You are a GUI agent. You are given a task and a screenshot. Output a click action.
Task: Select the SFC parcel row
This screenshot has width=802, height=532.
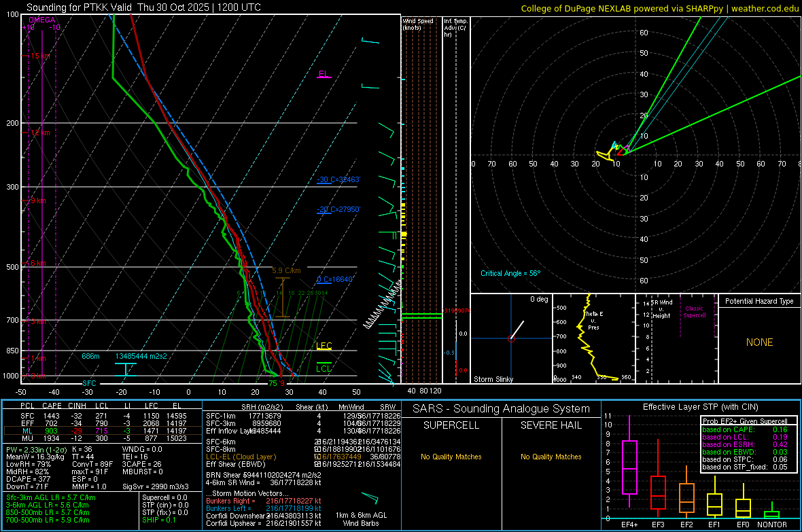[x=103, y=416]
